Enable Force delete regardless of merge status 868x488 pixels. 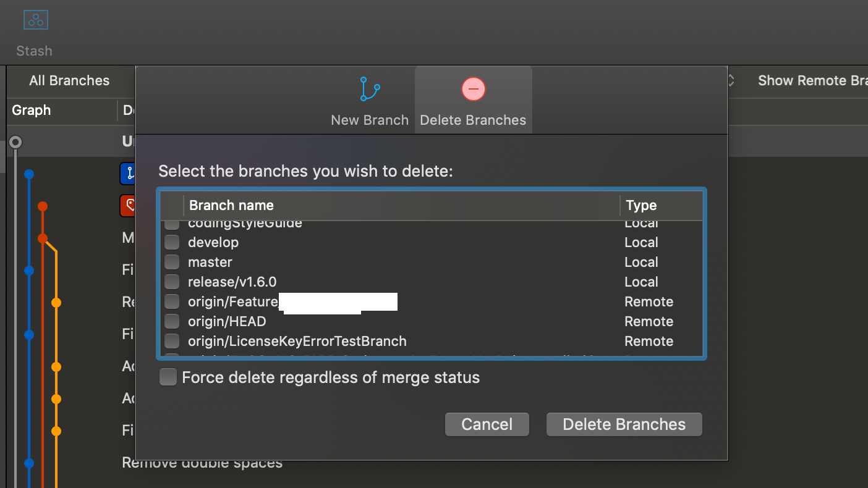point(168,376)
